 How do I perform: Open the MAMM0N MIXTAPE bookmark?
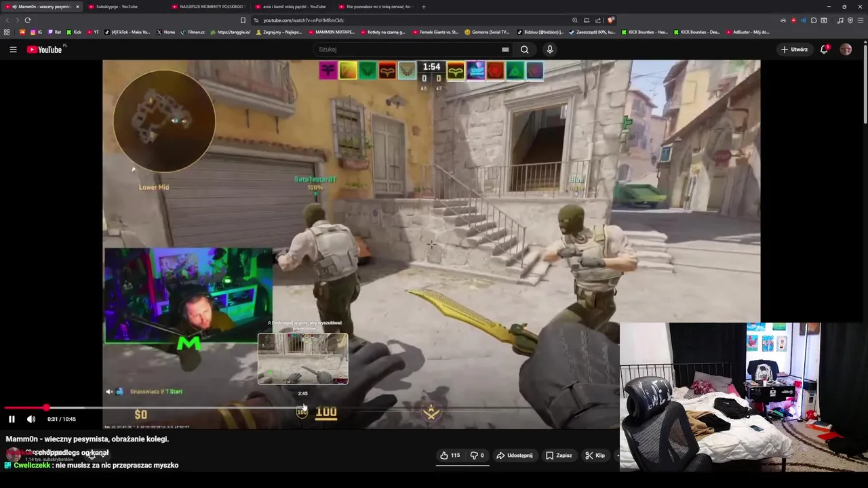click(x=331, y=32)
